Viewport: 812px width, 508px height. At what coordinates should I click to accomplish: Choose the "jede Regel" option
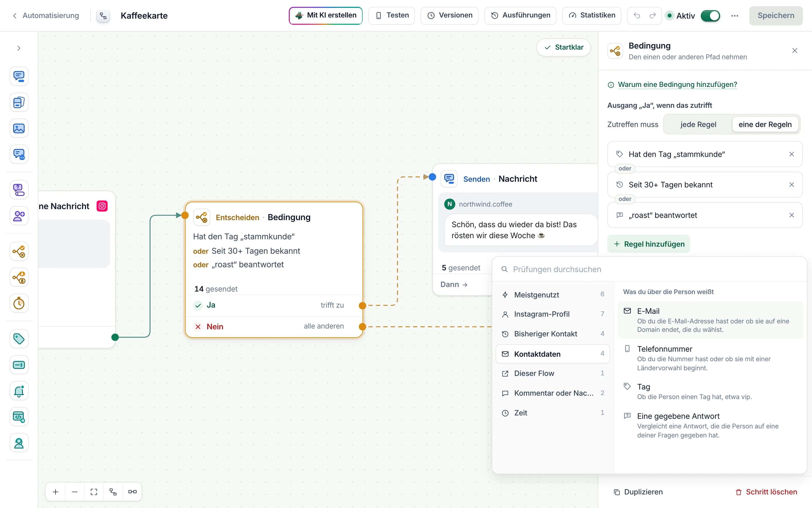tap(698, 125)
